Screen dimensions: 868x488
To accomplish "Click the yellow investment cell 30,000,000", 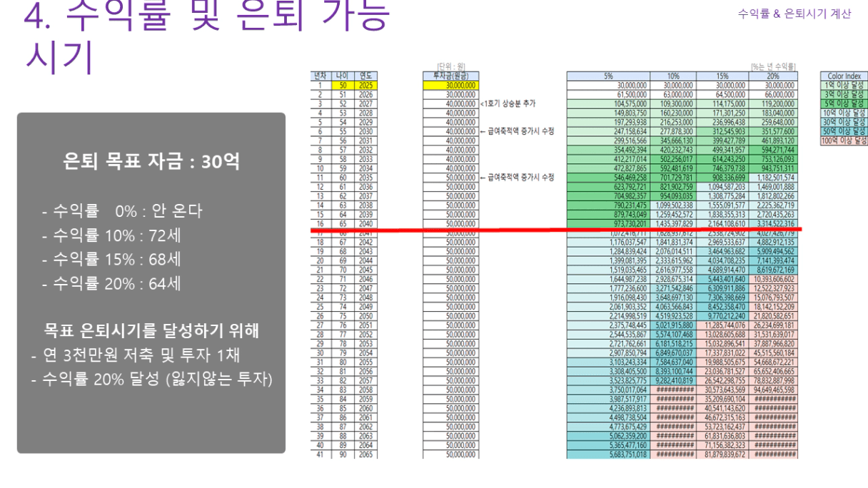I will 450,85.
